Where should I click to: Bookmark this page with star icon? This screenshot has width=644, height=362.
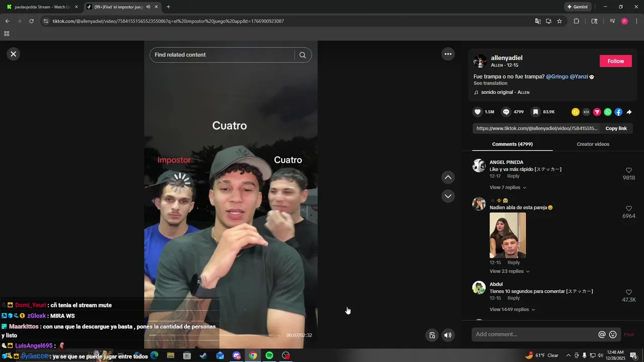[x=559, y=21]
